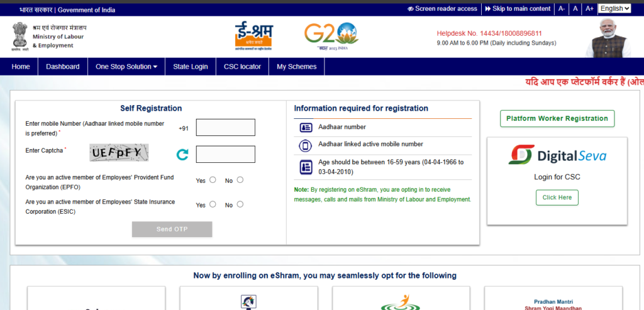Go to CSC locator page
Viewport: 644px width, 310px height.
click(242, 67)
